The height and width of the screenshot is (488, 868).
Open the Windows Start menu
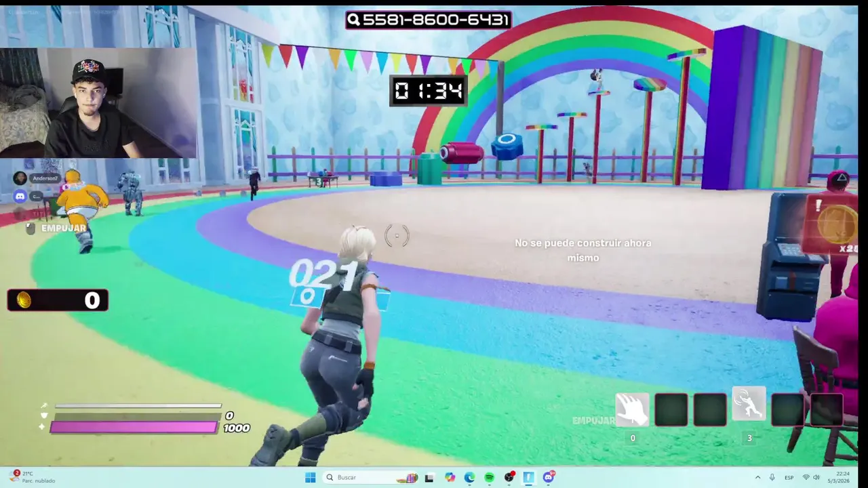(311, 477)
